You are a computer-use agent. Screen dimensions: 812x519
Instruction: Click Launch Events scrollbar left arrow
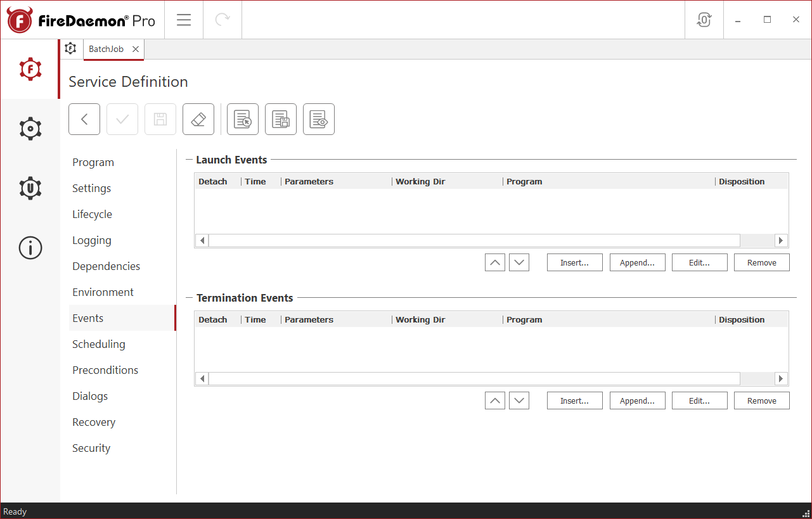click(x=202, y=241)
